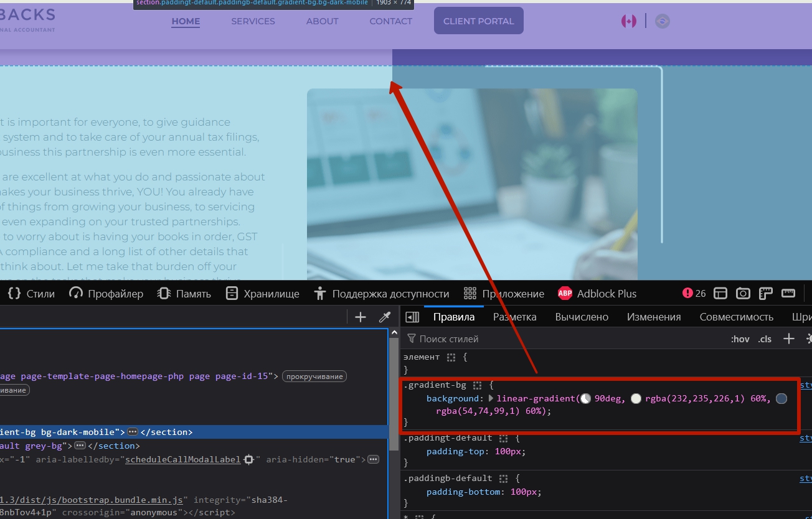Click the red error count badge

pyautogui.click(x=694, y=294)
